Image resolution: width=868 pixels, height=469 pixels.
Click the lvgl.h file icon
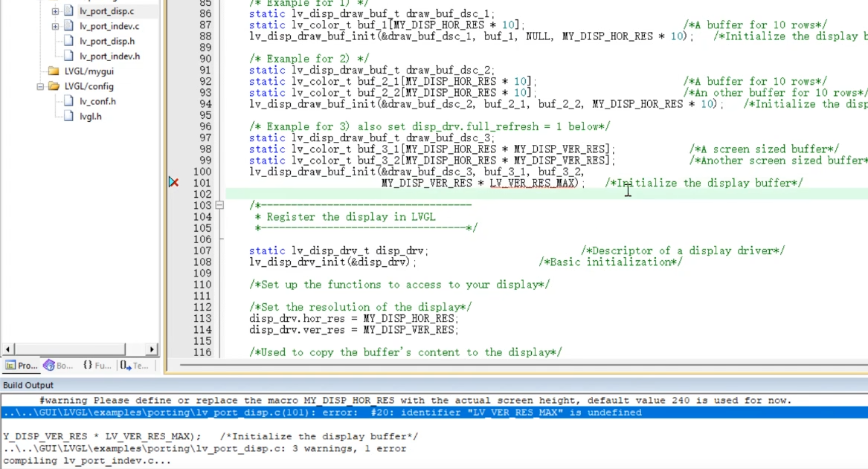coord(68,116)
